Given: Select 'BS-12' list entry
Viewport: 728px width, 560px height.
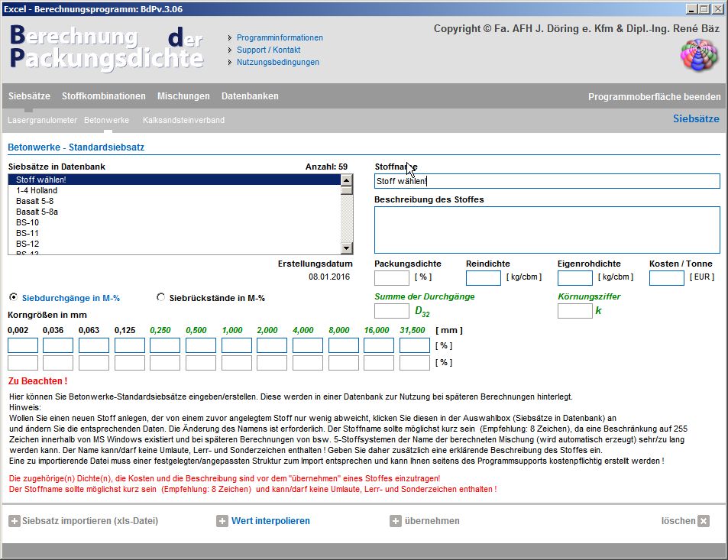Looking at the screenshot, I should click(175, 244).
